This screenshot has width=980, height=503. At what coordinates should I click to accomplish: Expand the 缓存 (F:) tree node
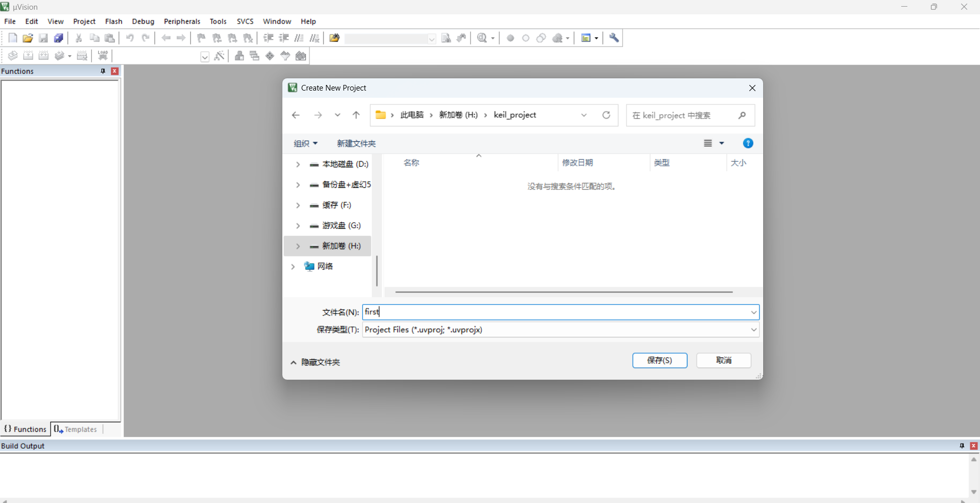pos(298,205)
